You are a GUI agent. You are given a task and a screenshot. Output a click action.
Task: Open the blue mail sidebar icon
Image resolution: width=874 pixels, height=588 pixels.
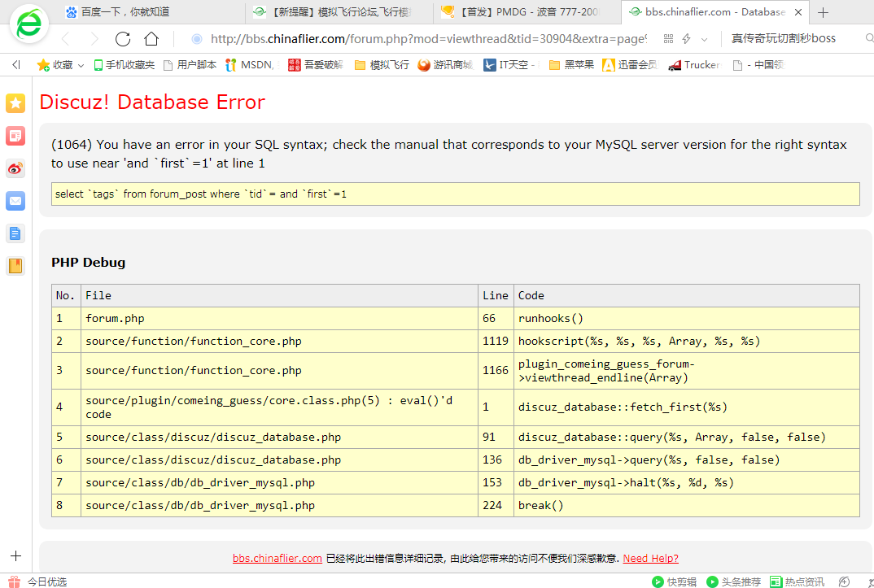click(15, 200)
